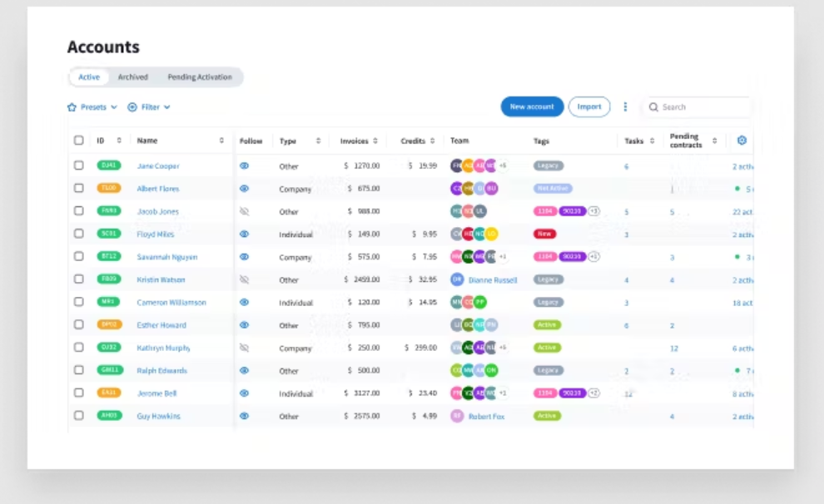Click the New account button
824x504 pixels.
532,106
